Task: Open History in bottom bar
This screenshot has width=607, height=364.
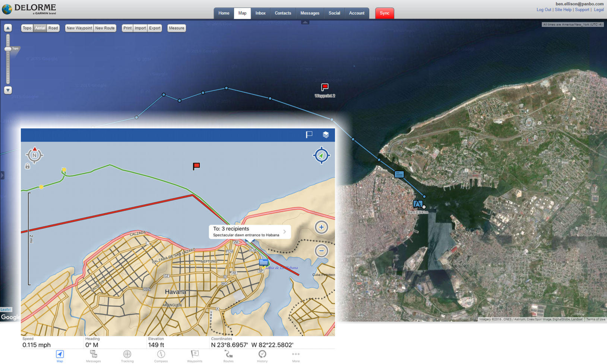Action: point(262,356)
